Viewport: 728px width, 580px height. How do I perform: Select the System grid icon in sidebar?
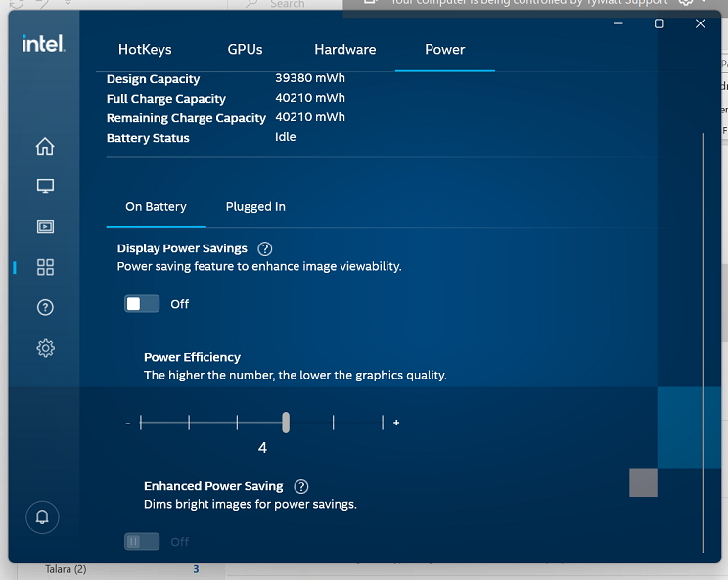(45, 267)
